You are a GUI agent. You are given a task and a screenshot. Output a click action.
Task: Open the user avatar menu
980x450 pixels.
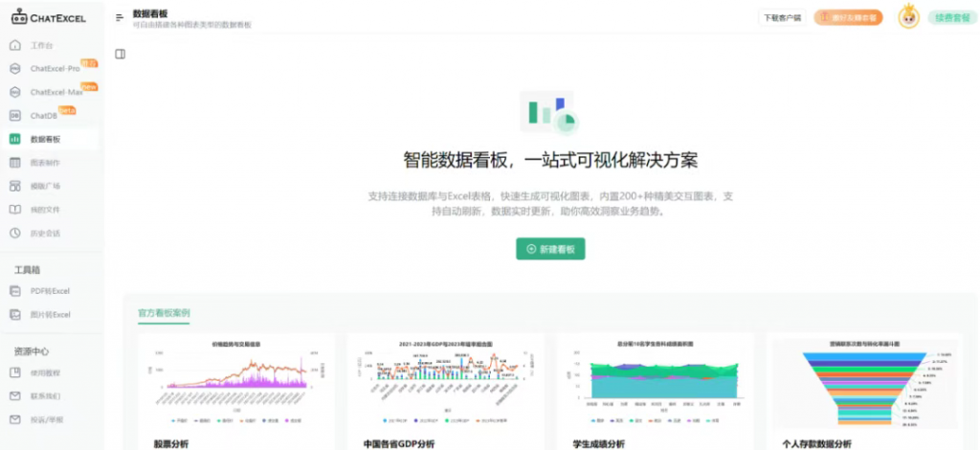point(908,16)
